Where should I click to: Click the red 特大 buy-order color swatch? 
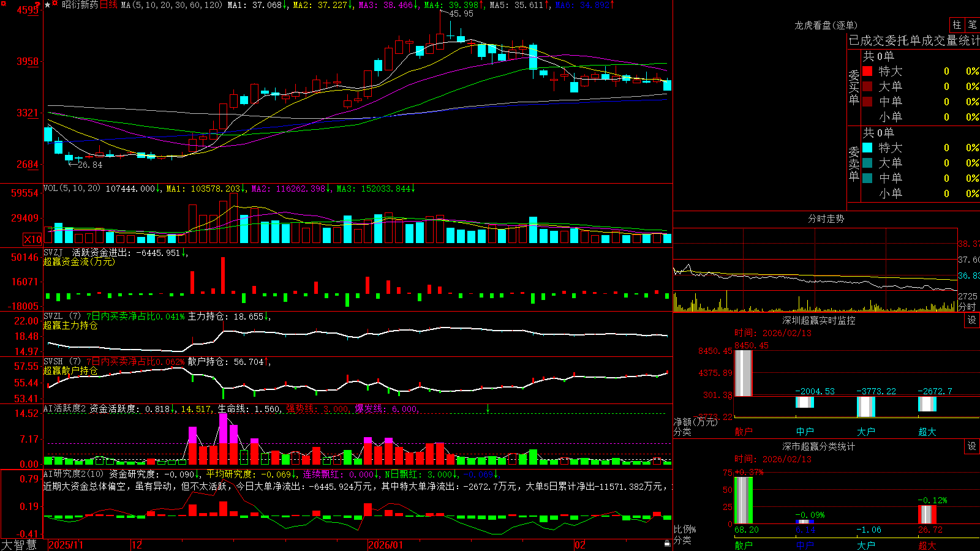pos(867,71)
